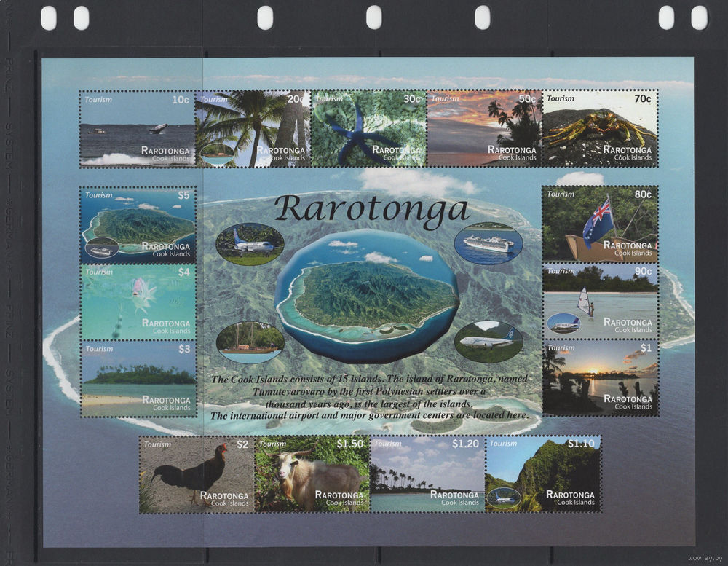
Task: Click the cruise ship oval image
Action: point(488,243)
